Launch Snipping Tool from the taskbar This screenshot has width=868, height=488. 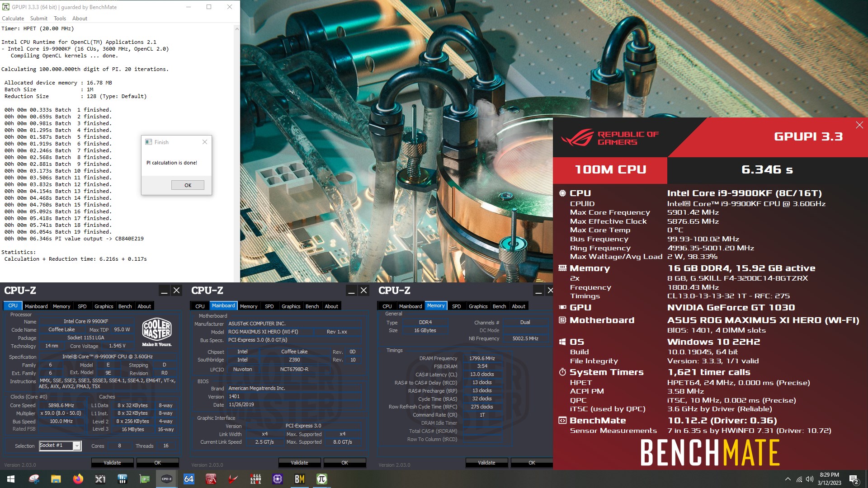(x=34, y=479)
